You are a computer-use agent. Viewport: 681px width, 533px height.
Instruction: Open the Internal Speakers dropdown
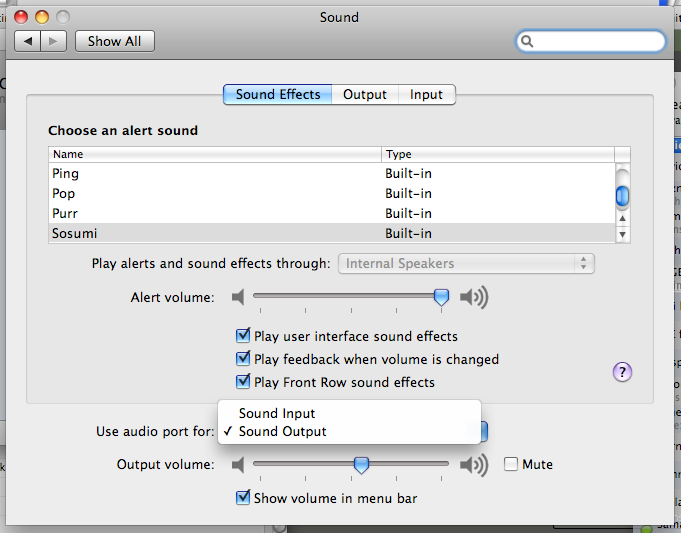click(466, 264)
